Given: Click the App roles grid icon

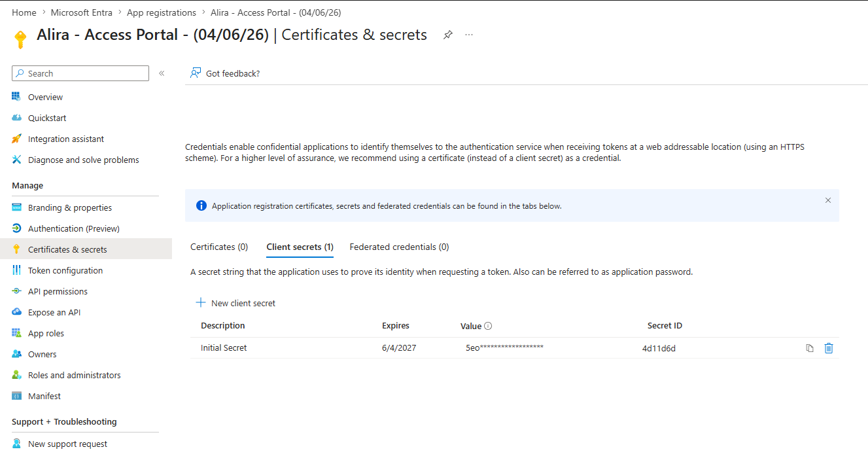Looking at the screenshot, I should pyautogui.click(x=16, y=333).
